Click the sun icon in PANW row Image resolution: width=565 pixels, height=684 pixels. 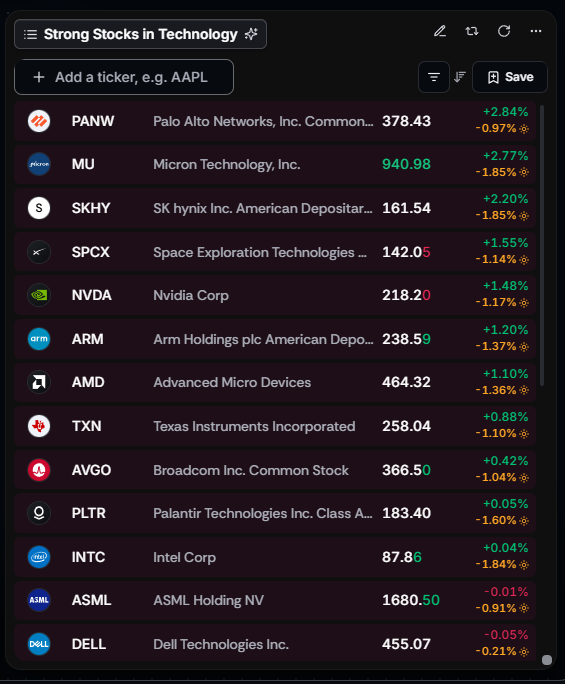tap(524, 129)
